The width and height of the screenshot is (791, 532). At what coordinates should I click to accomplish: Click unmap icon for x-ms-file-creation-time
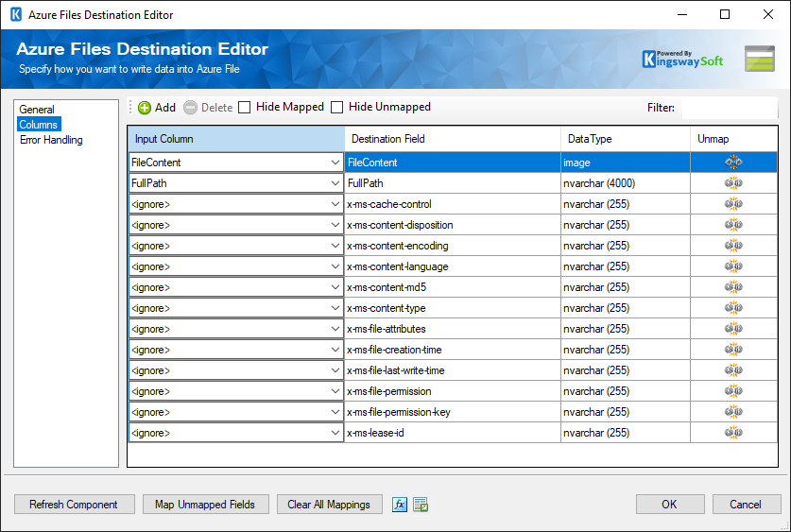point(733,350)
